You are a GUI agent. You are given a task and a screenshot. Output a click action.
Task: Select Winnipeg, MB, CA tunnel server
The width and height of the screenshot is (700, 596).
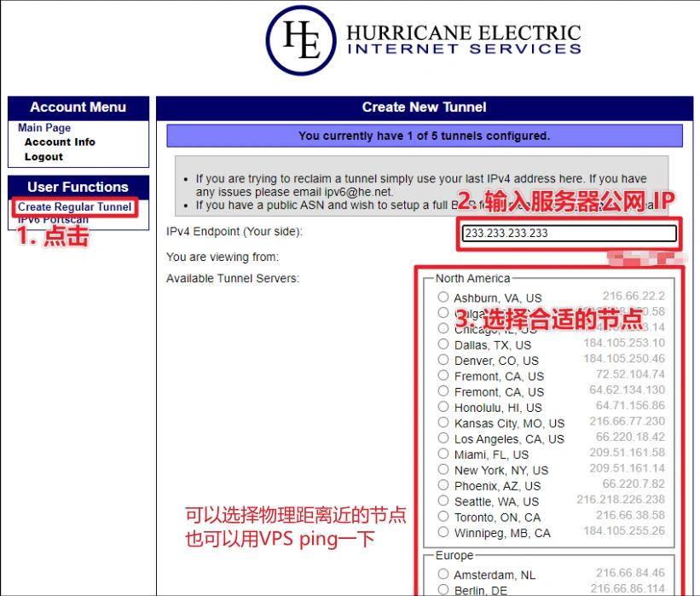coord(443,532)
